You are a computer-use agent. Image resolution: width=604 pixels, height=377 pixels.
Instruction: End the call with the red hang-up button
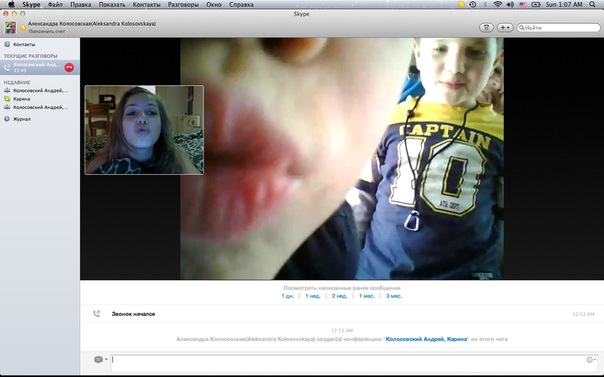coord(69,67)
